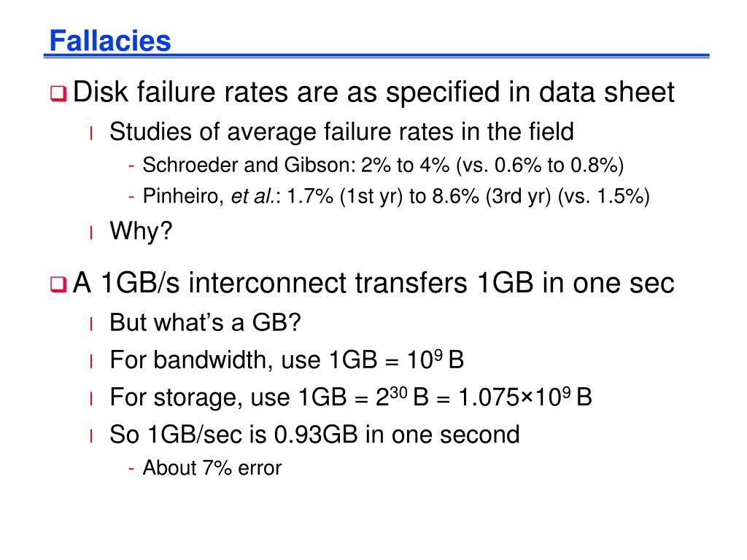Click the red square bullet beside Disk failure rates
Viewport: 747px width, 560px height.
tap(58, 93)
